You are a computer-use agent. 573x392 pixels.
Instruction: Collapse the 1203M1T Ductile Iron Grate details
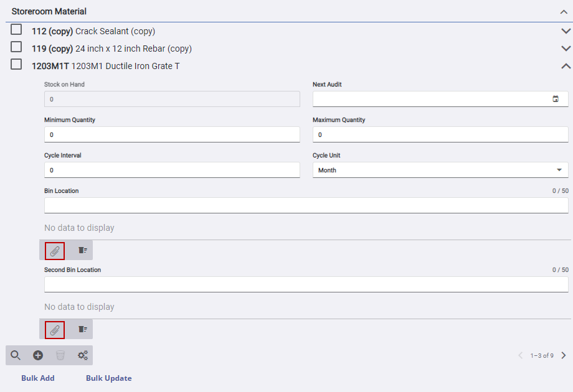tap(566, 65)
